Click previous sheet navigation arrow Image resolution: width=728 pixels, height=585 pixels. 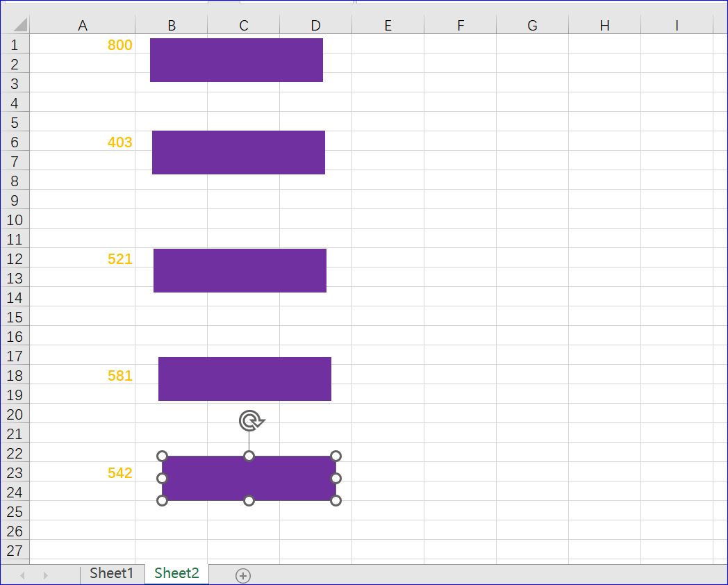click(x=22, y=576)
